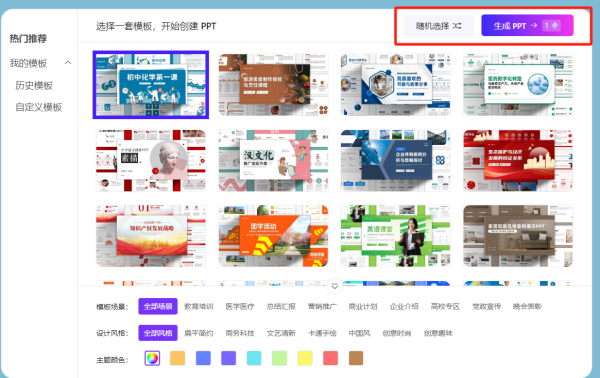The height and width of the screenshot is (378, 600).
Task: Select the orange 国学活动 template thumbnail
Action: [273, 236]
